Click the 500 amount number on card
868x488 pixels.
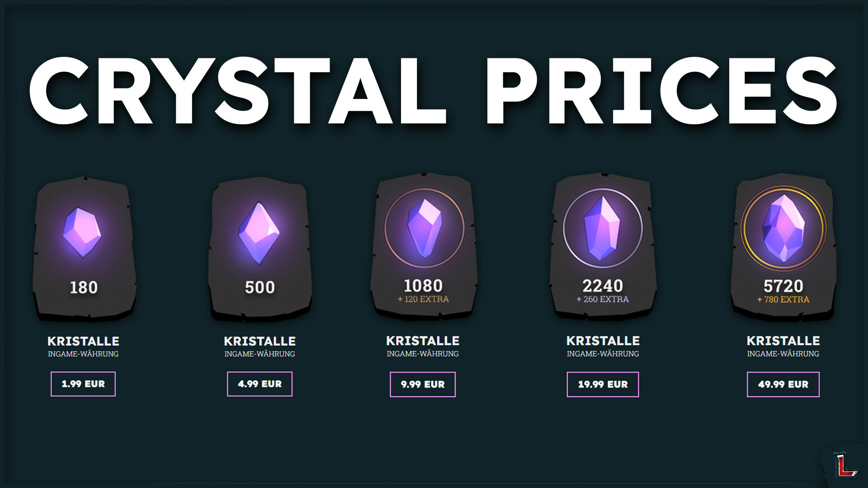(260, 287)
